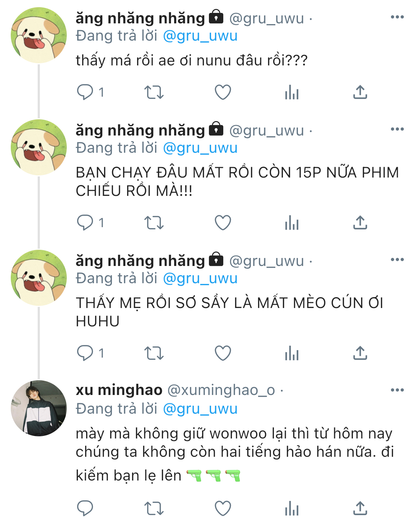Retweet the 'thấy má rồi ae ơi' tweet
The image size is (420, 524).
click(154, 92)
